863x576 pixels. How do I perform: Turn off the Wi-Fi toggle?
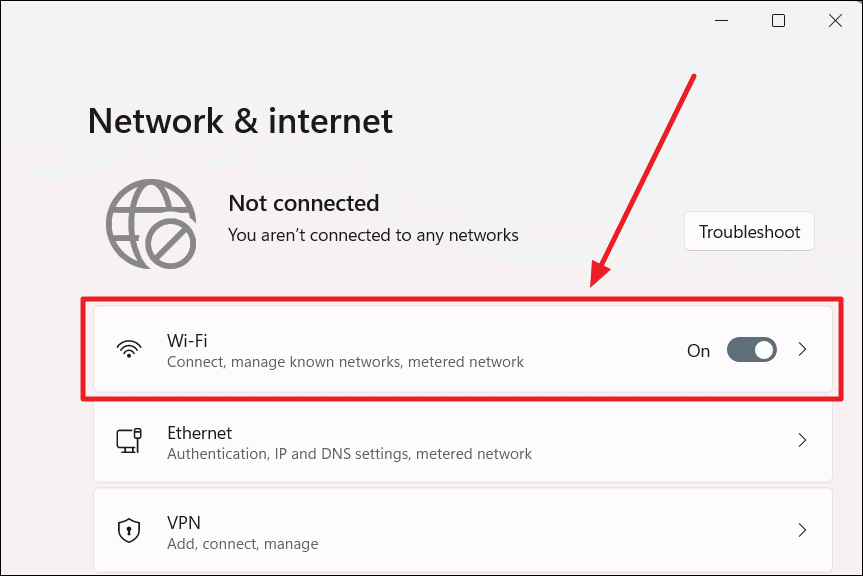point(751,349)
